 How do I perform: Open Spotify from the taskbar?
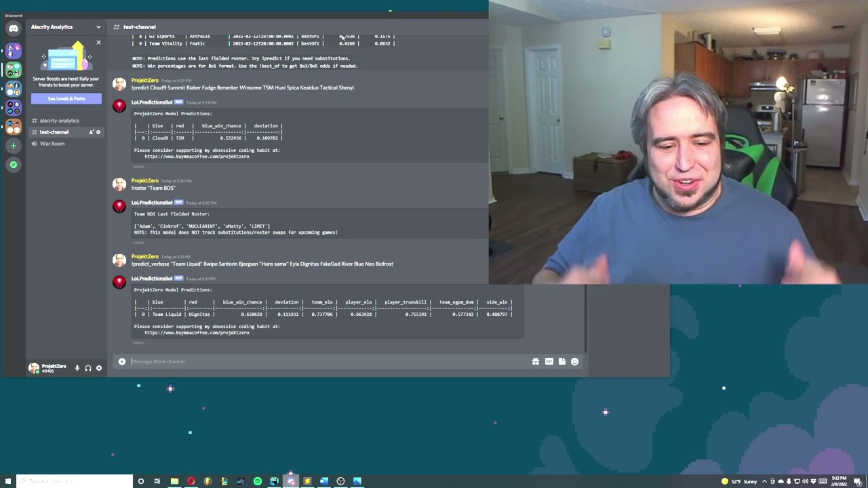click(x=258, y=481)
